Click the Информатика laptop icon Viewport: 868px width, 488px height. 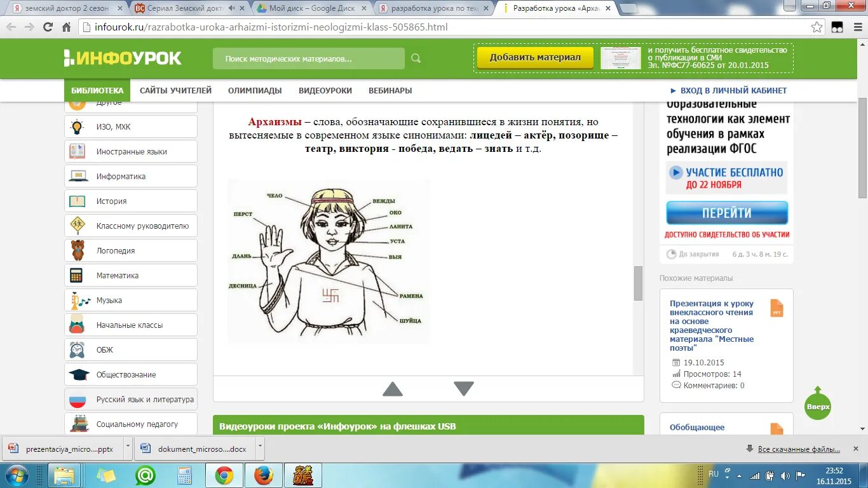[78, 176]
